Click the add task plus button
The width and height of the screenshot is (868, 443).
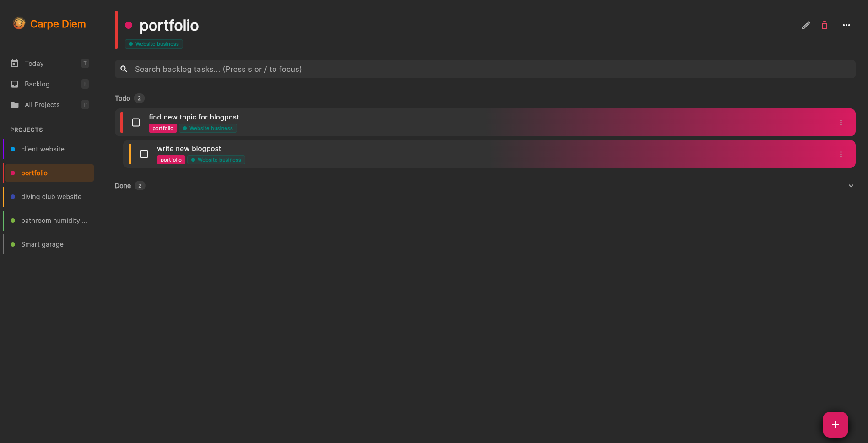point(835,425)
